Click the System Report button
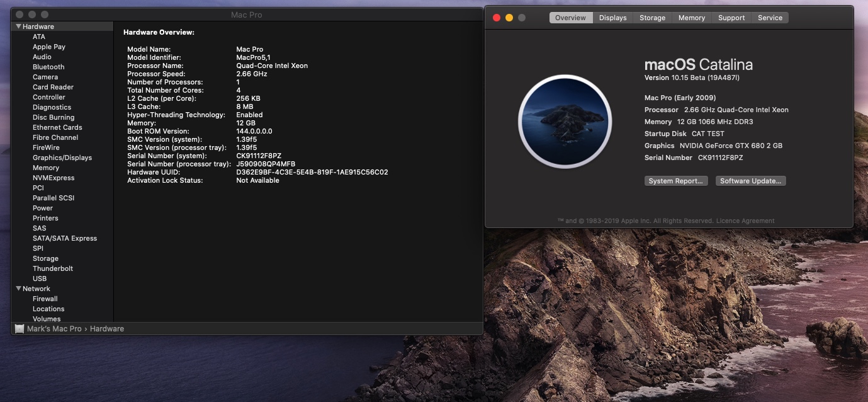Viewport: 868px width, 402px height. coord(676,181)
